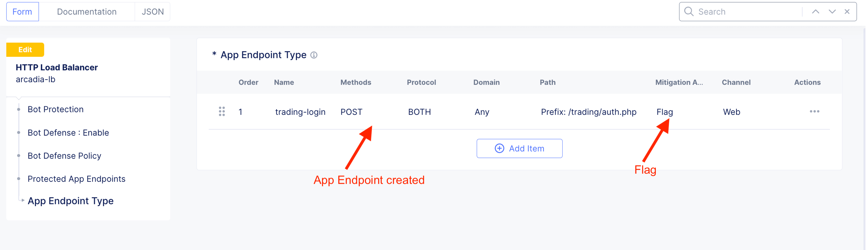
Task: Click the Add Item button
Action: pyautogui.click(x=519, y=148)
